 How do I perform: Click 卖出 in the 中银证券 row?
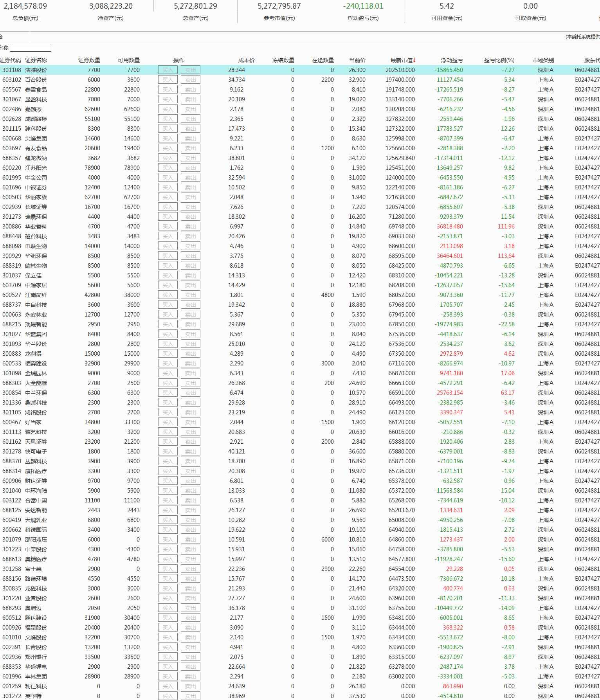tap(191, 187)
